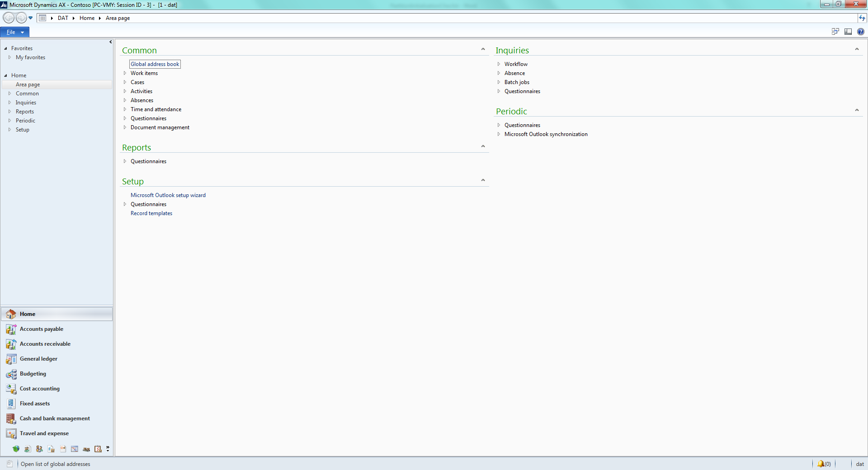Click the blue Help question mark icon
The width and height of the screenshot is (868, 470).
point(860,32)
